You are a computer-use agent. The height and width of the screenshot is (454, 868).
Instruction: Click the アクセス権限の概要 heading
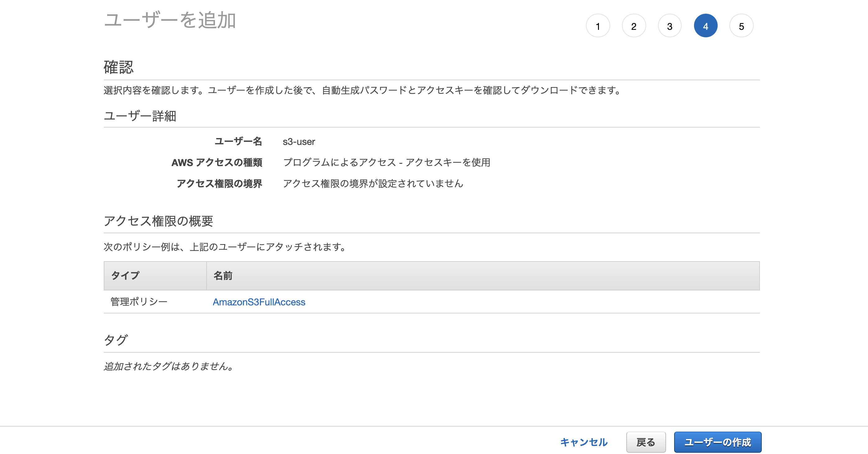pos(158,221)
